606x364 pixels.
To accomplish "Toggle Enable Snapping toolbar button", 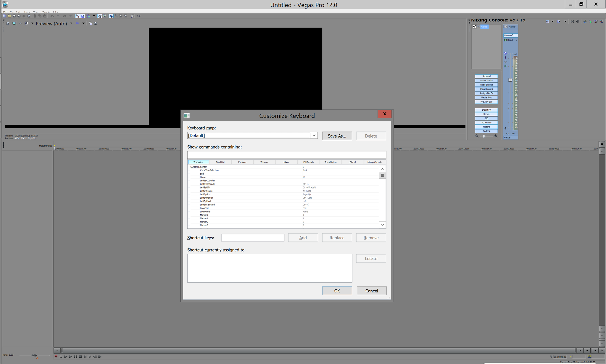I will [78, 16].
